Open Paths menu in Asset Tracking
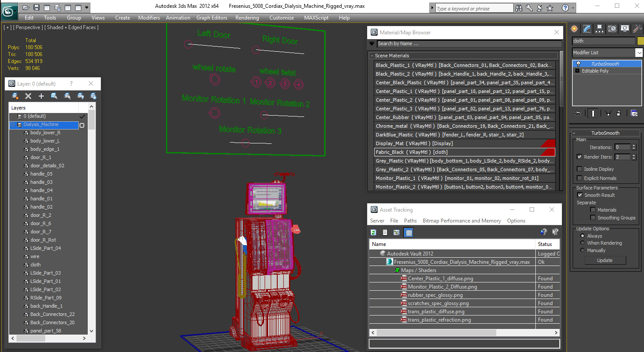The width and height of the screenshot is (644, 352). 410,221
